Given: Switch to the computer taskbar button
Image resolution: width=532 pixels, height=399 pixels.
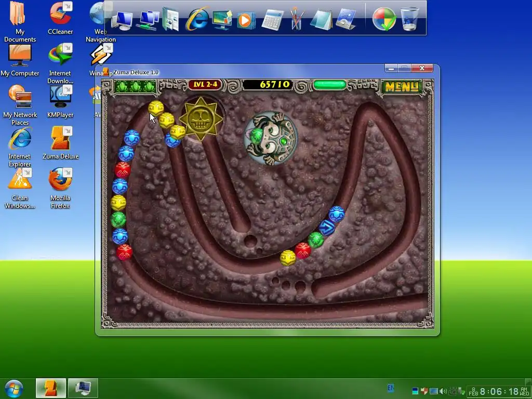Looking at the screenshot, I should pos(83,388).
